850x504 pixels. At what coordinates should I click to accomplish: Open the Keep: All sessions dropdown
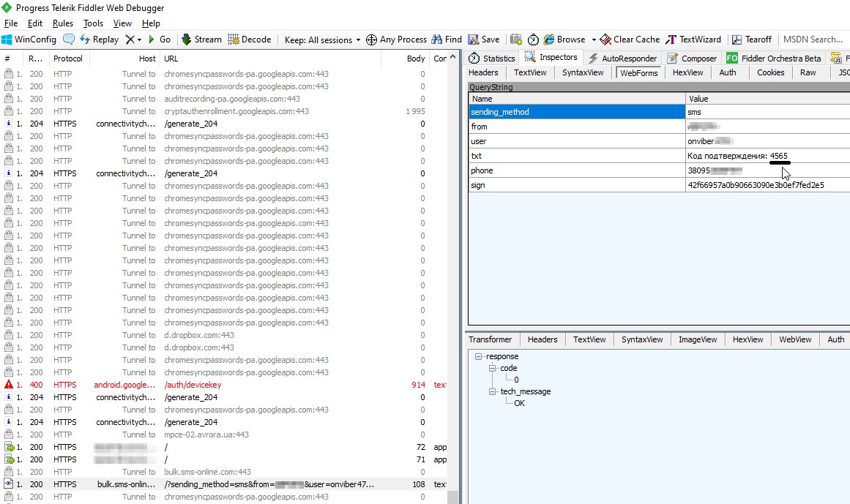323,40
